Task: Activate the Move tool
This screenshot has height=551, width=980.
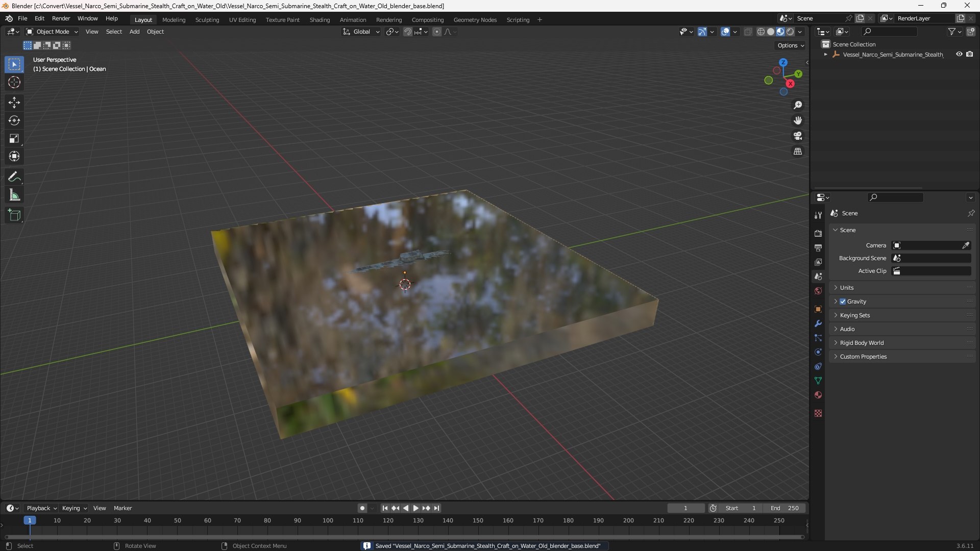Action: pyautogui.click(x=14, y=103)
